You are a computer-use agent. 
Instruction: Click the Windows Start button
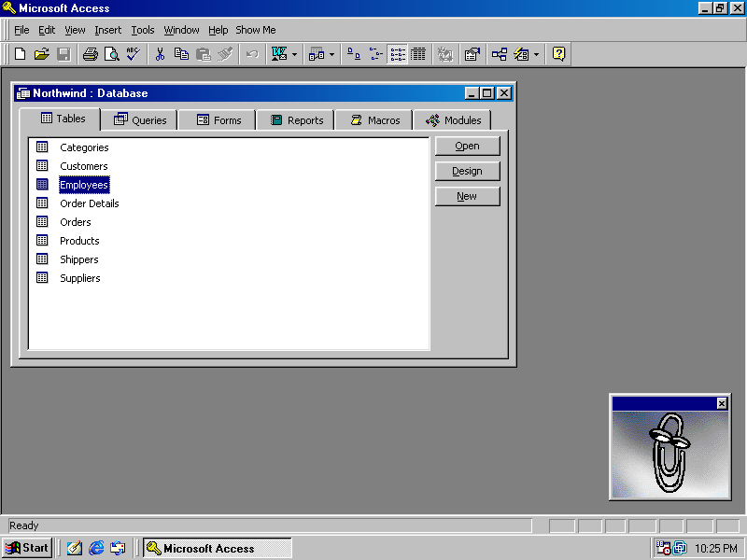27,548
